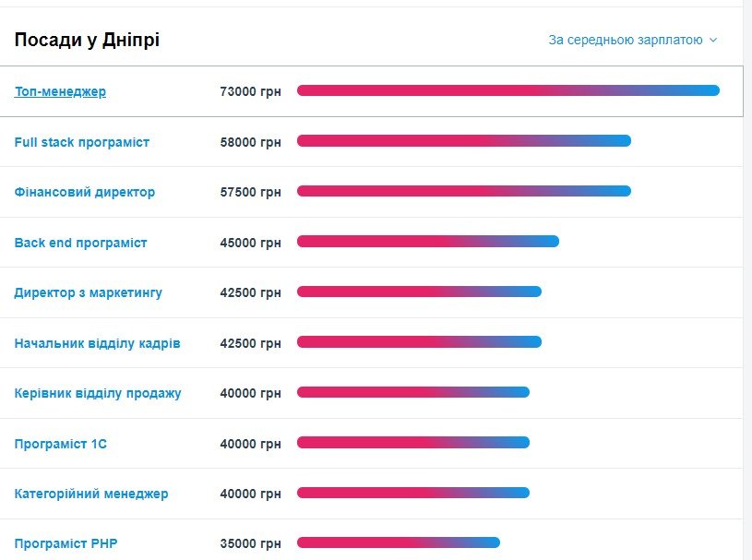Viewport: 752px width, 560px height.
Task: Click the 45000 грн salary value
Action: click(250, 243)
